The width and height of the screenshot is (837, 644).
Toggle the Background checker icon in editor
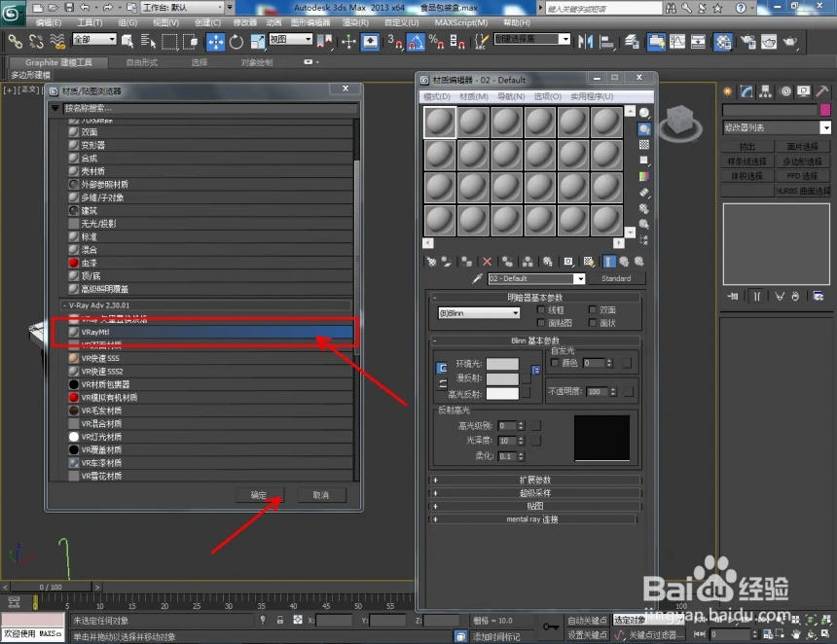click(x=644, y=145)
